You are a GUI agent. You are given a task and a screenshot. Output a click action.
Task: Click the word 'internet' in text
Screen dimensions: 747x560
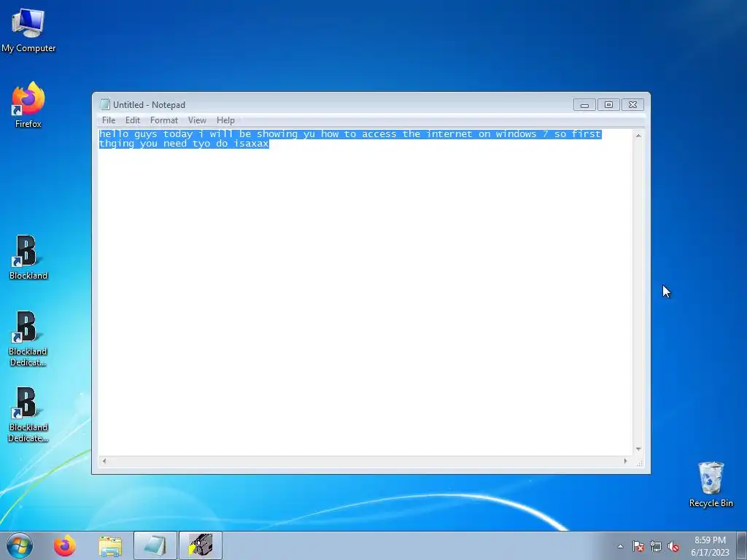[449, 134]
